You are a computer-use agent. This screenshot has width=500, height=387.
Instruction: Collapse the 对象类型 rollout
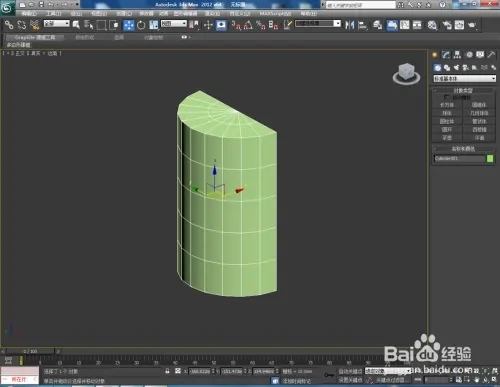[463, 90]
